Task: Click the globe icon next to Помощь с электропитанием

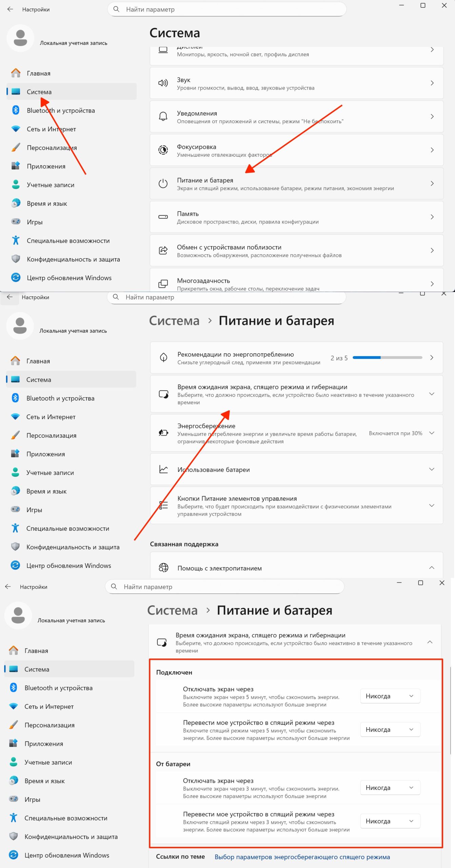Action: pyautogui.click(x=164, y=568)
